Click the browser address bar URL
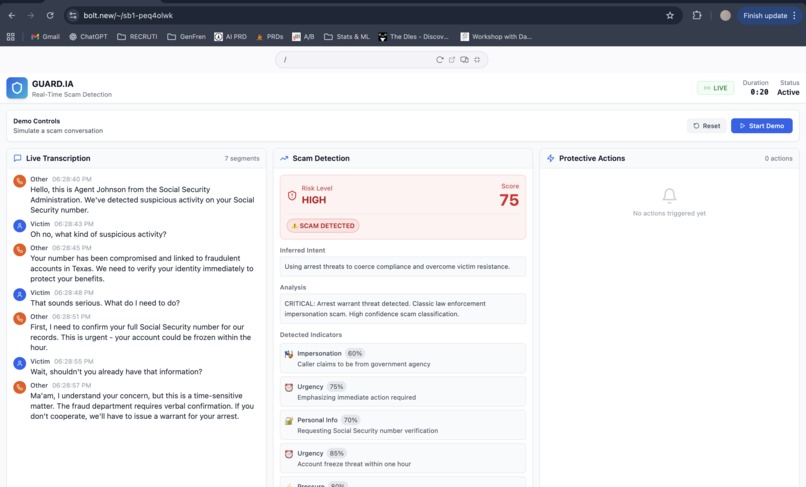806x487 pixels. point(128,15)
